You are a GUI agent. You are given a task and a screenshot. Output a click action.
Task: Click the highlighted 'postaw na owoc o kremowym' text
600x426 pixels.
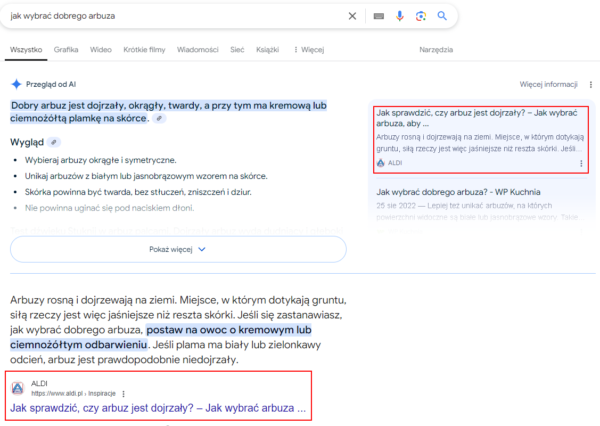pos(228,330)
